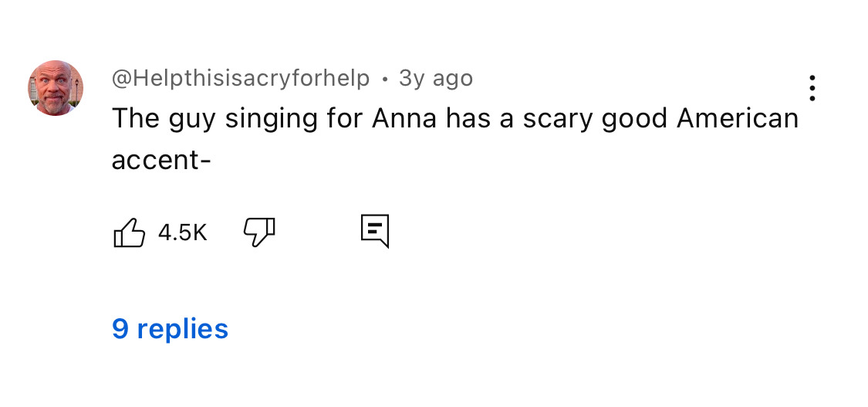
Task: Open the @Helpthisisacryforhelp channel link
Action: [241, 78]
